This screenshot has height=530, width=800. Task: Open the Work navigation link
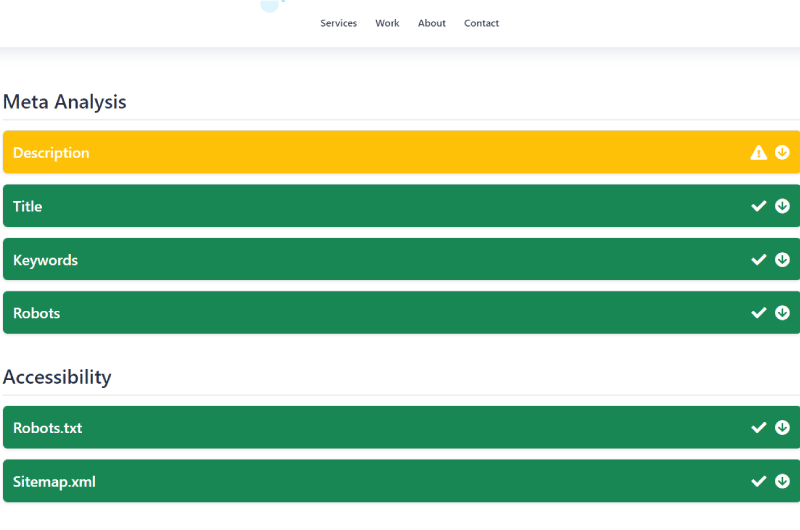pos(387,23)
